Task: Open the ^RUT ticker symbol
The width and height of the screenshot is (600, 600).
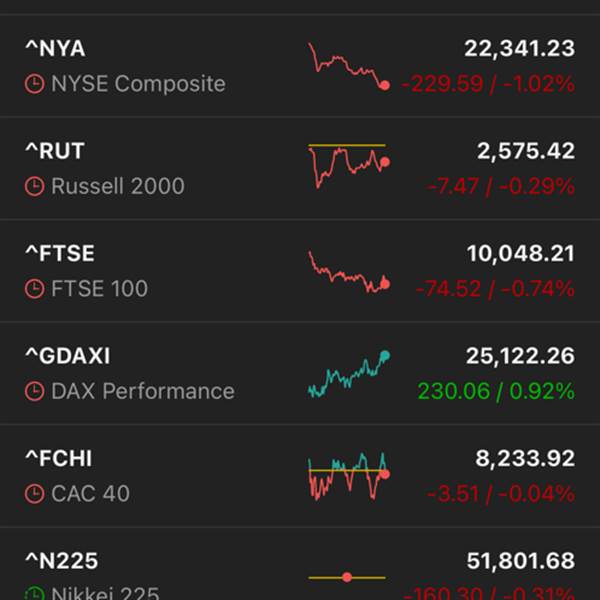Action: (55, 151)
